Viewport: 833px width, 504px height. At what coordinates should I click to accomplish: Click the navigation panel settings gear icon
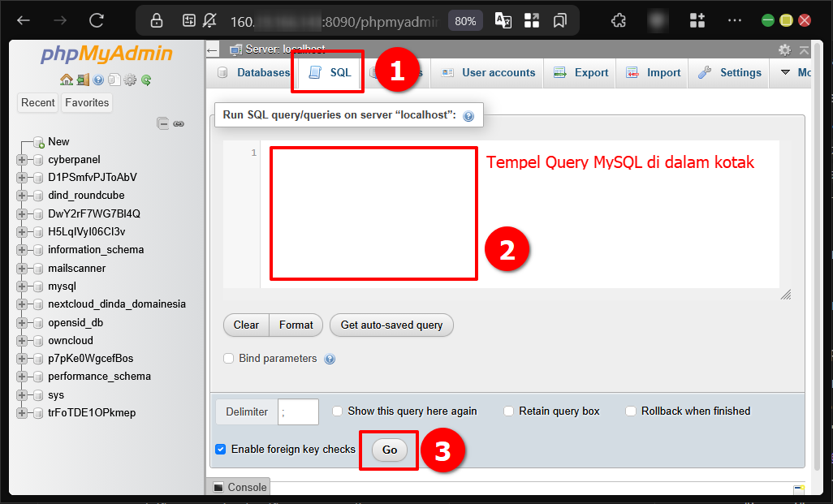click(x=130, y=80)
